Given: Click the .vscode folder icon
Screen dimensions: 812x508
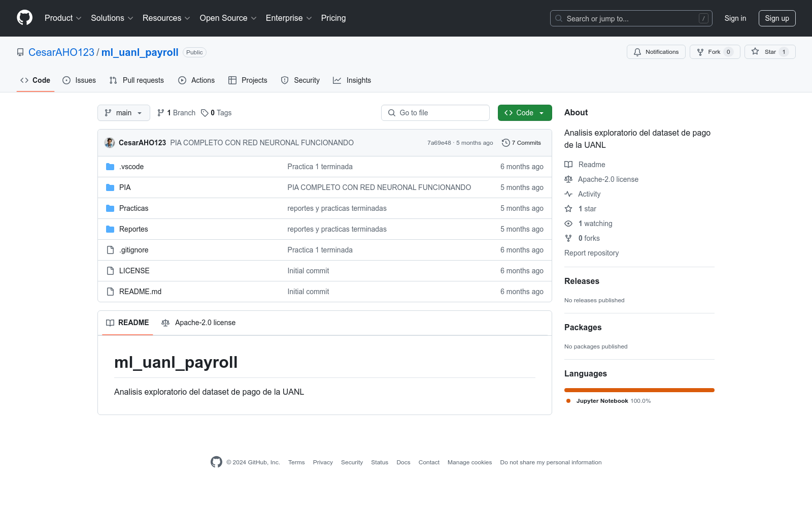Looking at the screenshot, I should point(110,167).
